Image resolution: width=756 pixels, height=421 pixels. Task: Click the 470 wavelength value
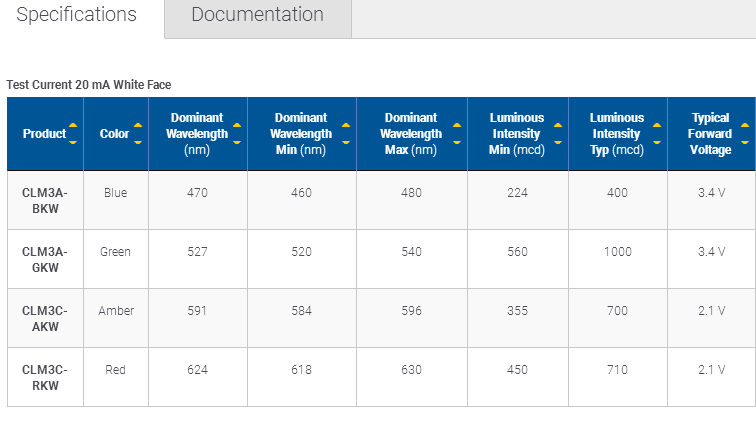[x=197, y=193]
